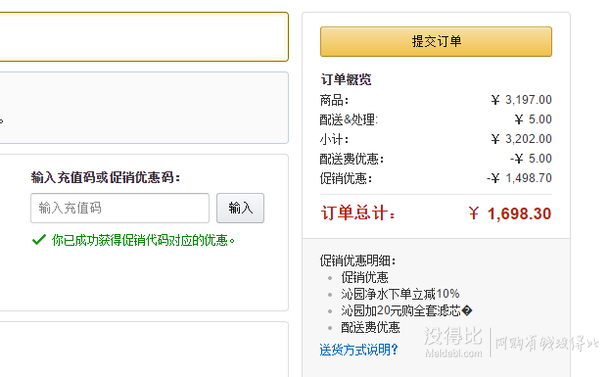Click the 配送费优惠 -¥5.00 amount
Screen dimensions: 610x377
[x=531, y=158]
